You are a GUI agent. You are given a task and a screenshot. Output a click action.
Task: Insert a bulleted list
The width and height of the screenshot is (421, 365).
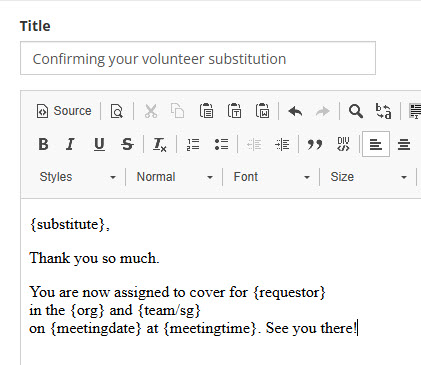click(221, 144)
